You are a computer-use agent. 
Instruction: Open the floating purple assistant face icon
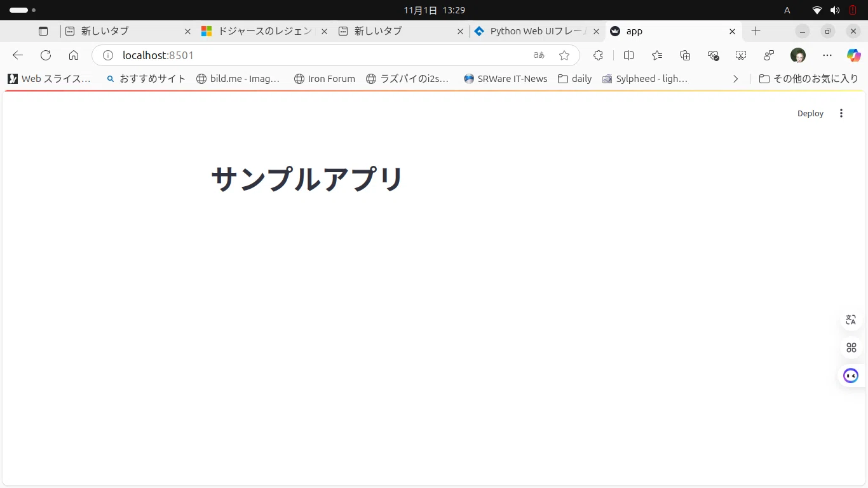[851, 376]
